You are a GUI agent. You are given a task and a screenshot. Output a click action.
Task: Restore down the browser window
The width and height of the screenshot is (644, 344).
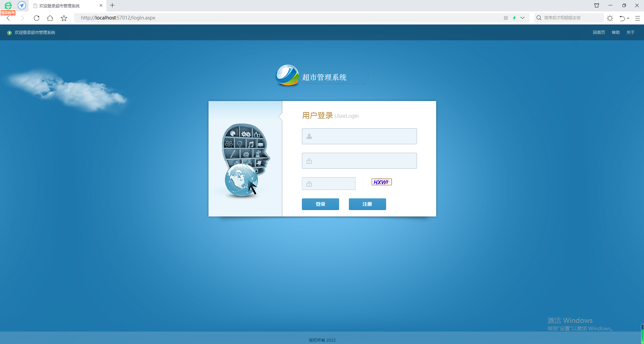tap(624, 5)
